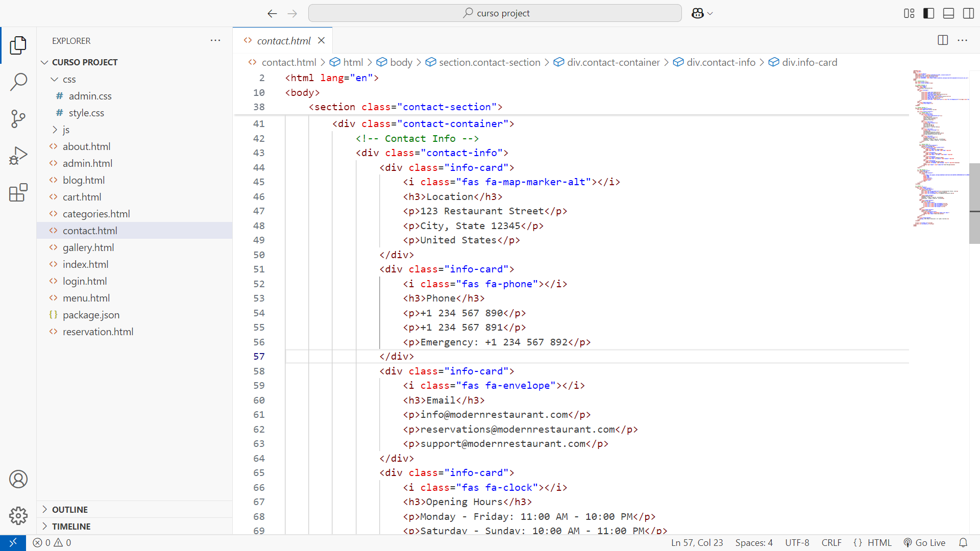Viewport: 980px width, 551px height.
Task: Open cart.html in explorer
Action: click(x=135, y=197)
